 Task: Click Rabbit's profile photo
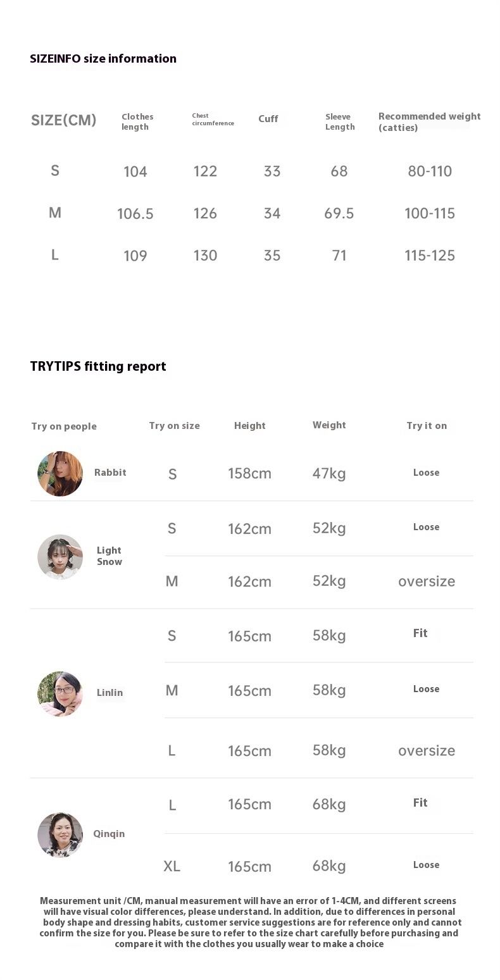pos(60,473)
